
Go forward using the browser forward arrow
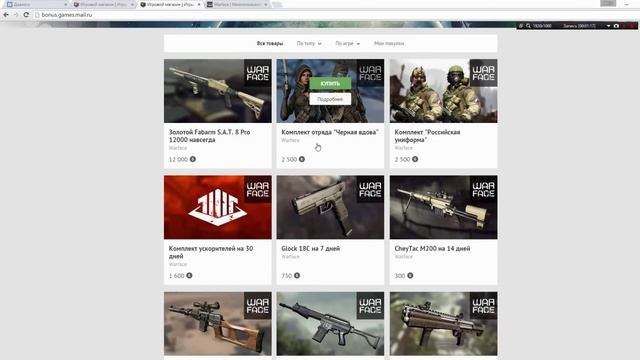tap(16, 15)
